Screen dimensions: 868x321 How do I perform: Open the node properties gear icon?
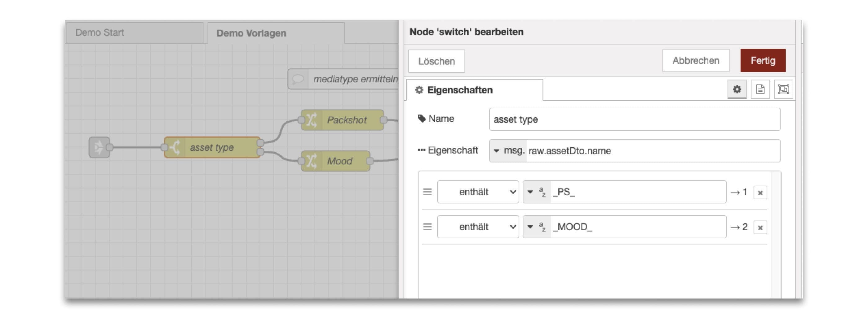(737, 89)
